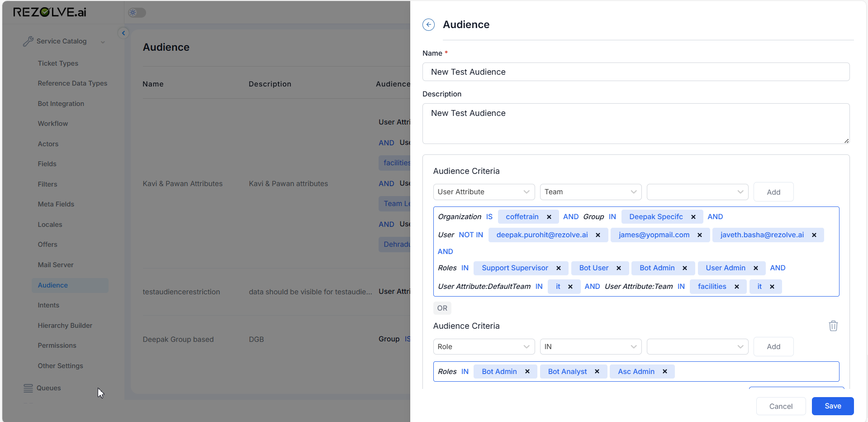Click the Kavi & Pawan Attributes row name

(183, 184)
